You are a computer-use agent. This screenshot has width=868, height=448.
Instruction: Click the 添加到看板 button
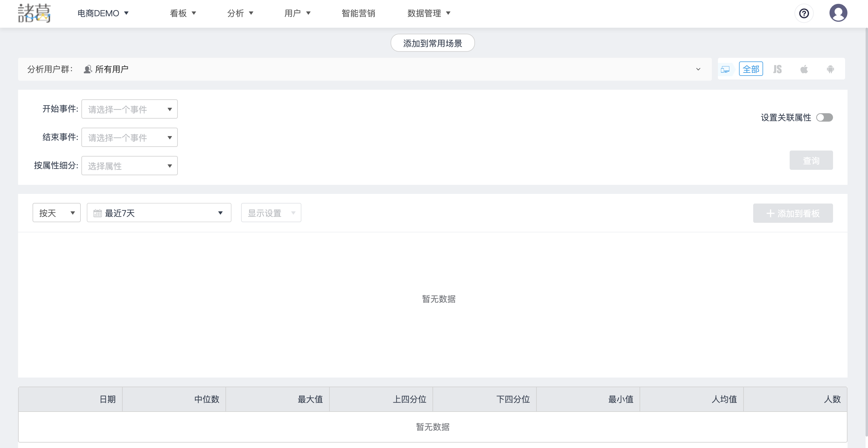click(793, 213)
